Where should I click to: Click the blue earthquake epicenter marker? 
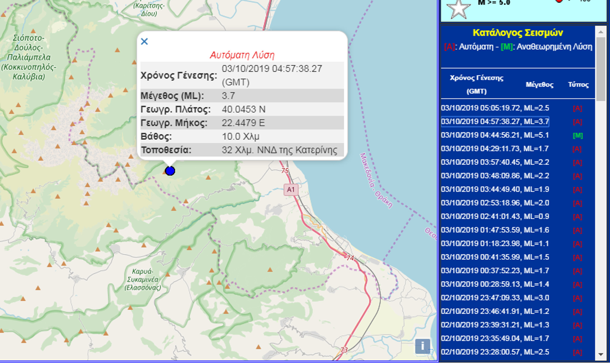pyautogui.click(x=170, y=171)
